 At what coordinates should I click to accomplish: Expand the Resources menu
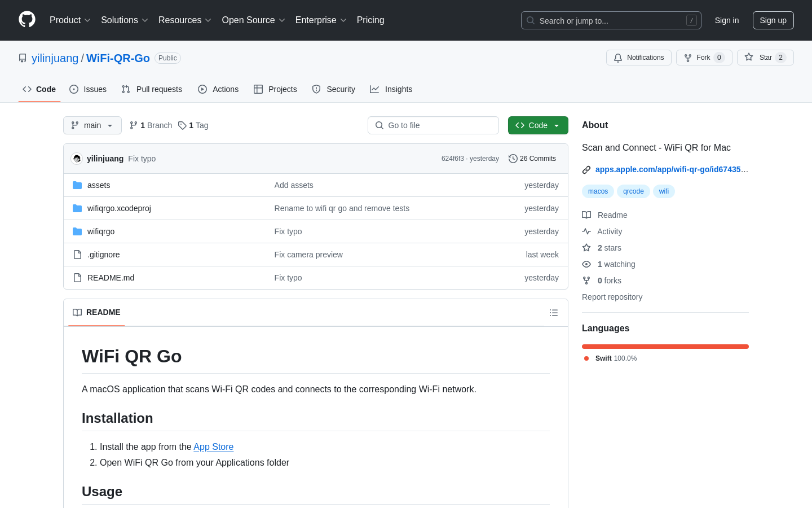click(x=185, y=20)
